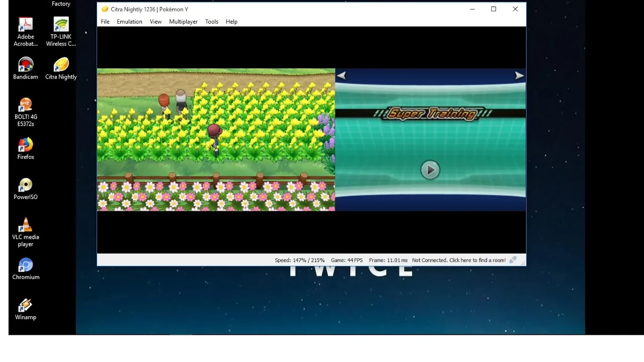The image size is (644, 362).
Task: Click Not Connected find a room link
Action: point(459,260)
